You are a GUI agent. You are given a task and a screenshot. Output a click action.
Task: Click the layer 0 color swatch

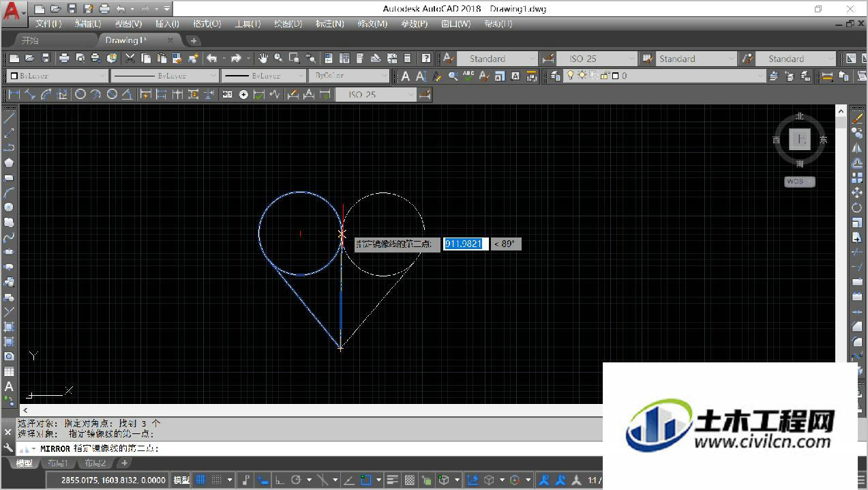[x=614, y=76]
